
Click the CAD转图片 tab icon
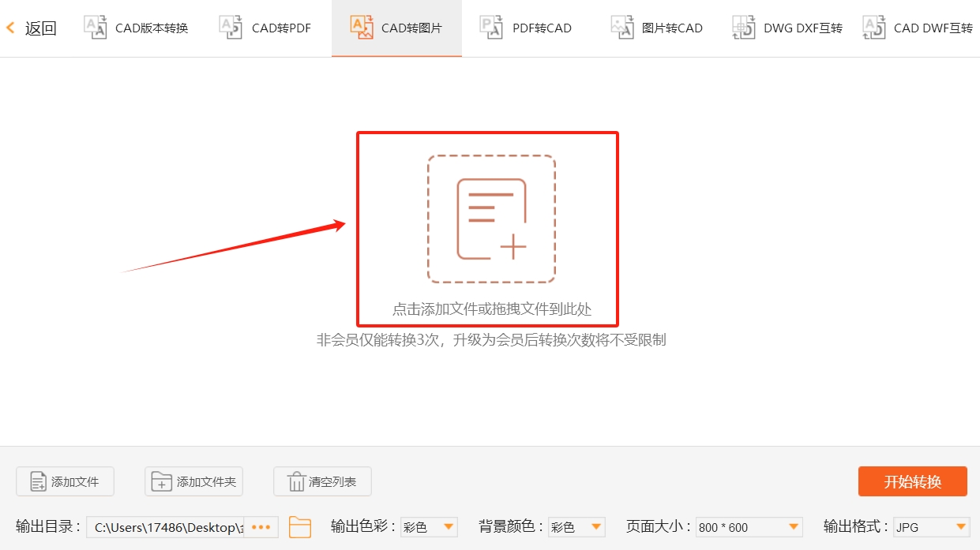[x=362, y=28]
